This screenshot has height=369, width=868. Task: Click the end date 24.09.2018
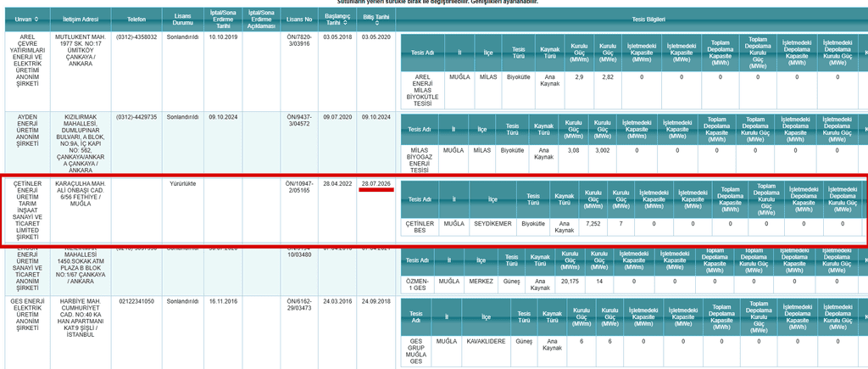click(x=376, y=301)
